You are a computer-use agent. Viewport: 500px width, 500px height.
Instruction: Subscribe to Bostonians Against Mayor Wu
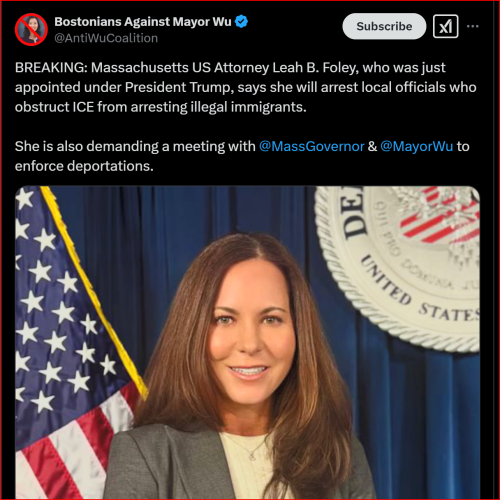(384, 26)
